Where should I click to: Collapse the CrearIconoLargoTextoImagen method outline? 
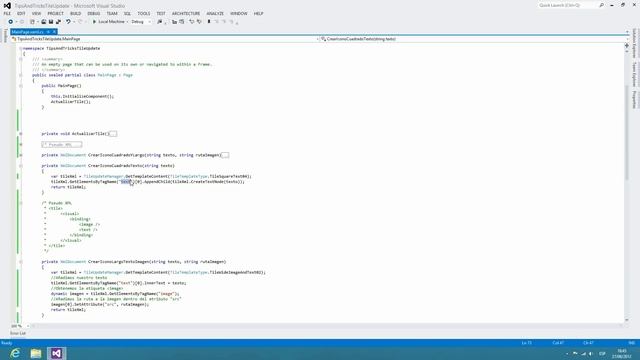coord(21,262)
